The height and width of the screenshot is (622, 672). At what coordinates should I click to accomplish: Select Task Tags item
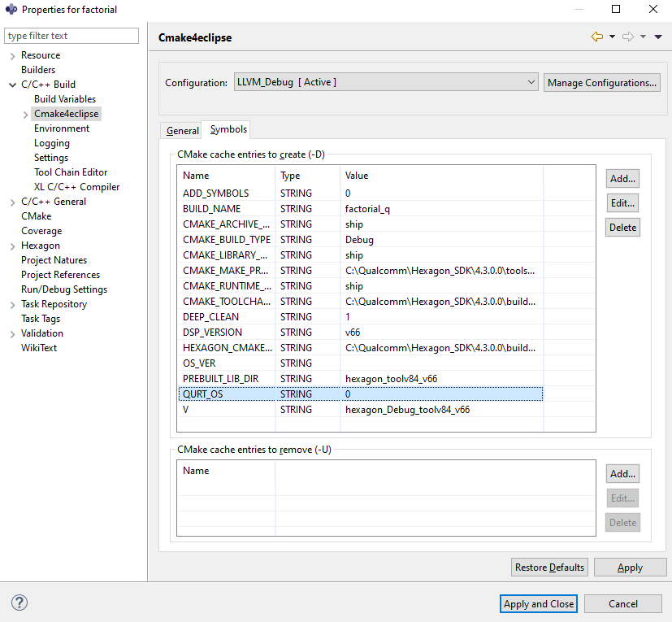[41, 318]
